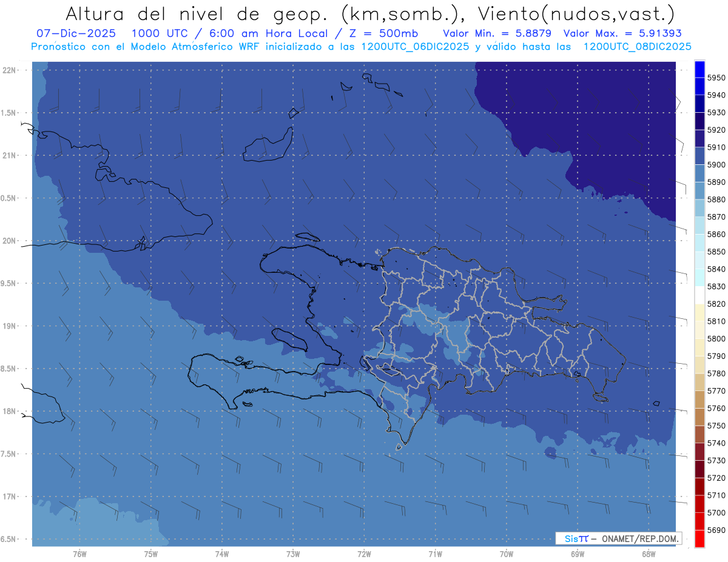Click the colorbar label 5850
728x562 pixels.
716,252
